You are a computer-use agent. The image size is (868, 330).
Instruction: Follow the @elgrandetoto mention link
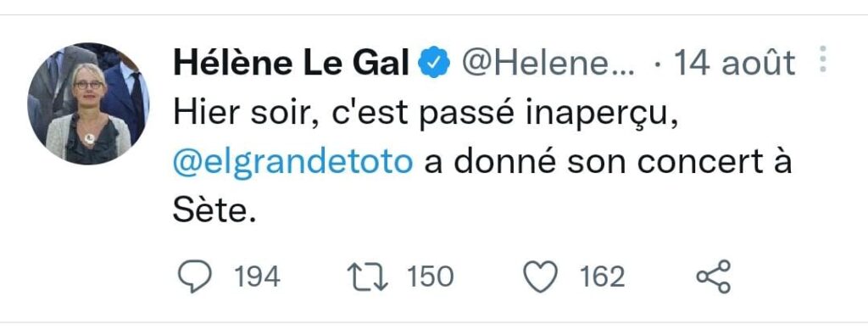[x=293, y=164]
